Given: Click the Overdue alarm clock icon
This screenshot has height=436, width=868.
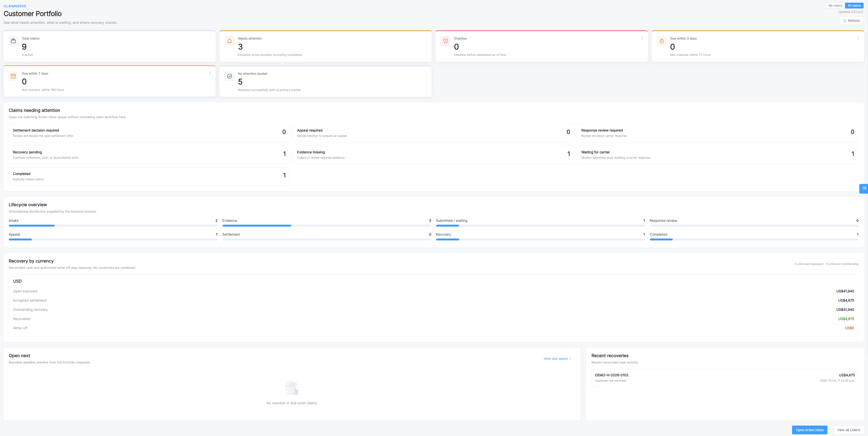Looking at the screenshot, I should [x=446, y=41].
